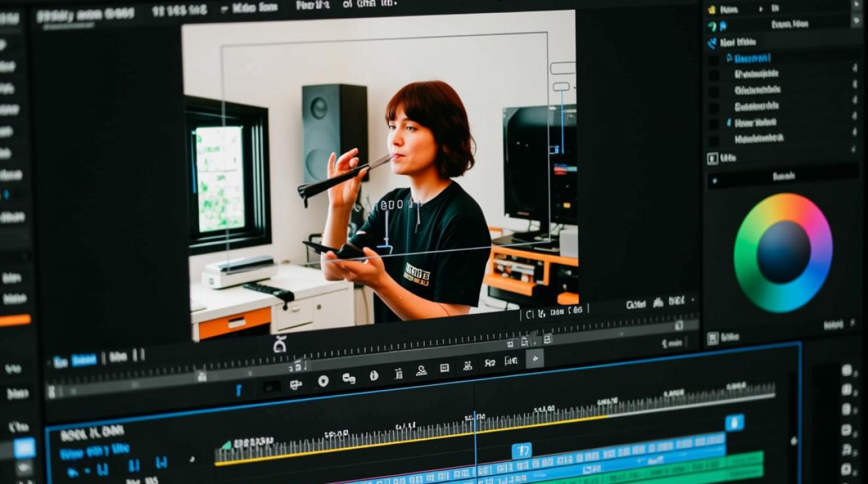This screenshot has width=868, height=484.
Task: Click the square frame icon below the effects list
Action: pos(712,158)
